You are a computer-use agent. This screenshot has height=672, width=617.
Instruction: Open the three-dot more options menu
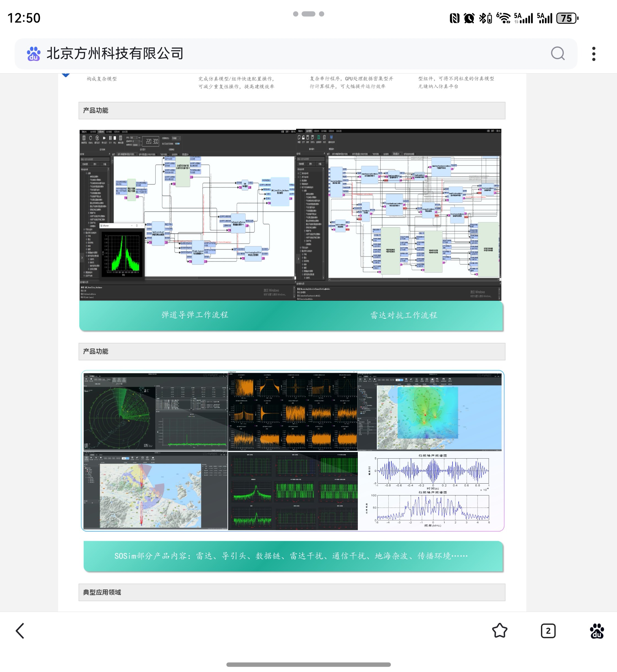594,54
